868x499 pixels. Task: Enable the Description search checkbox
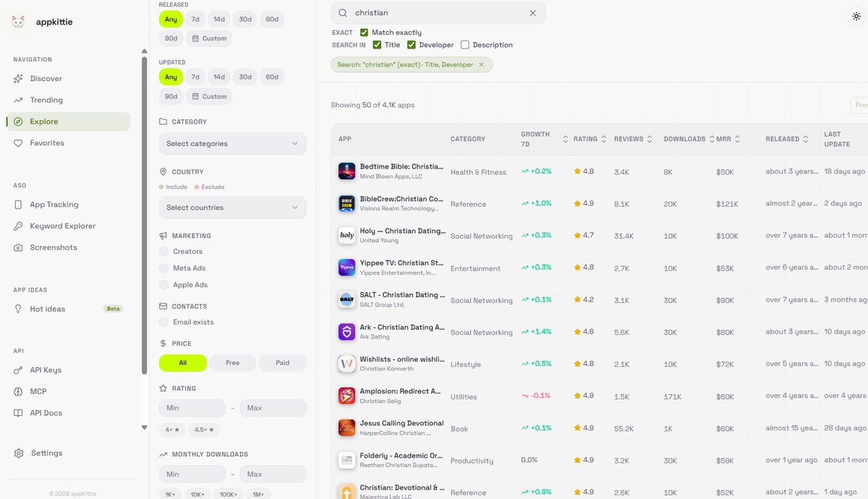465,45
